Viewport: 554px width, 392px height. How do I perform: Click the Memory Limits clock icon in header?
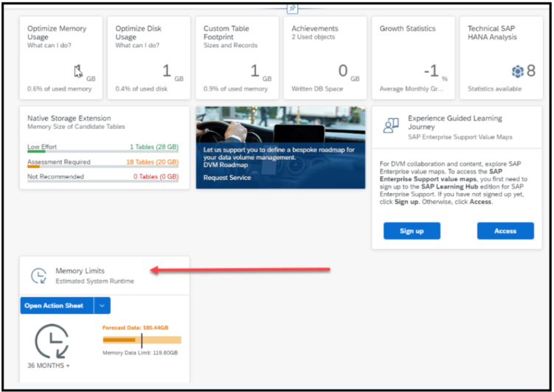click(39, 276)
